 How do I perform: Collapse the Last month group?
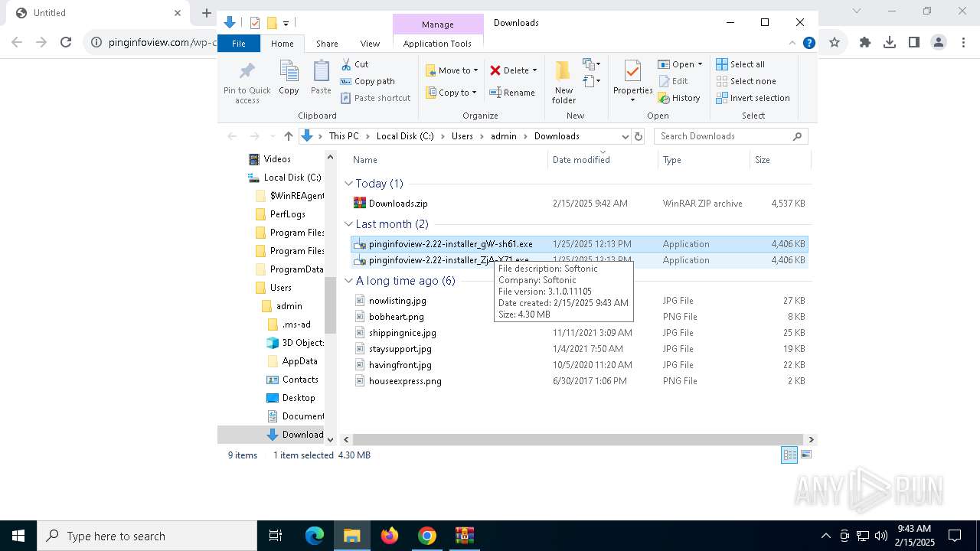pyautogui.click(x=349, y=224)
